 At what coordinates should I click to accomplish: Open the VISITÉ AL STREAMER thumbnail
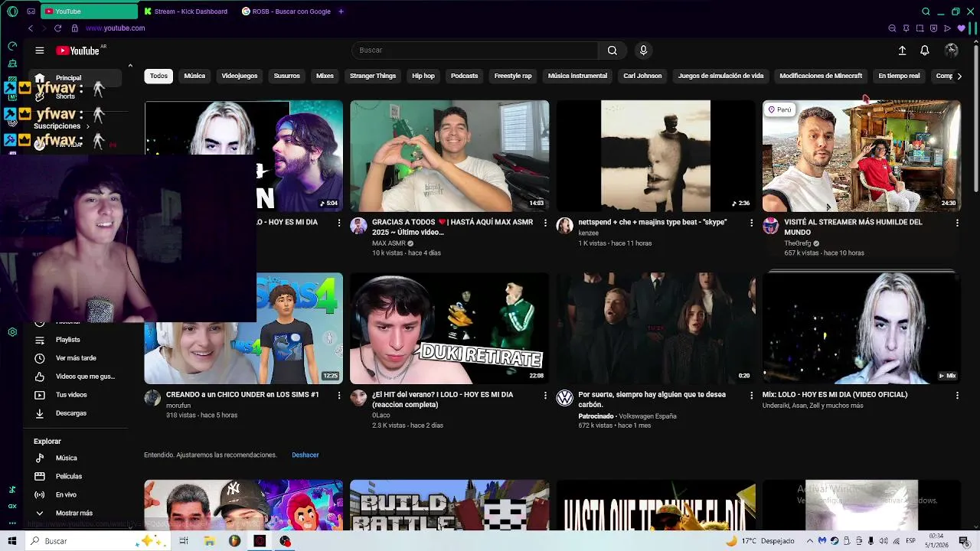click(x=861, y=156)
